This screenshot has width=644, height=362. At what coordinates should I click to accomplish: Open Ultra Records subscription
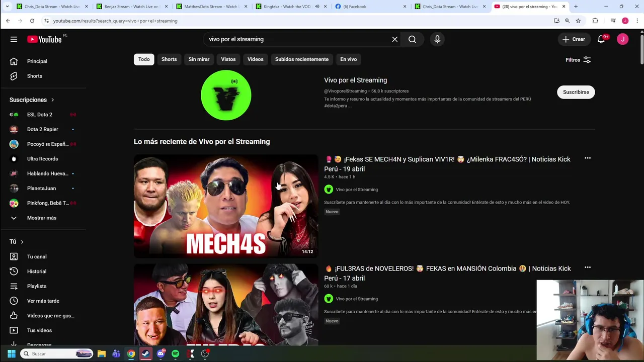[x=43, y=159]
